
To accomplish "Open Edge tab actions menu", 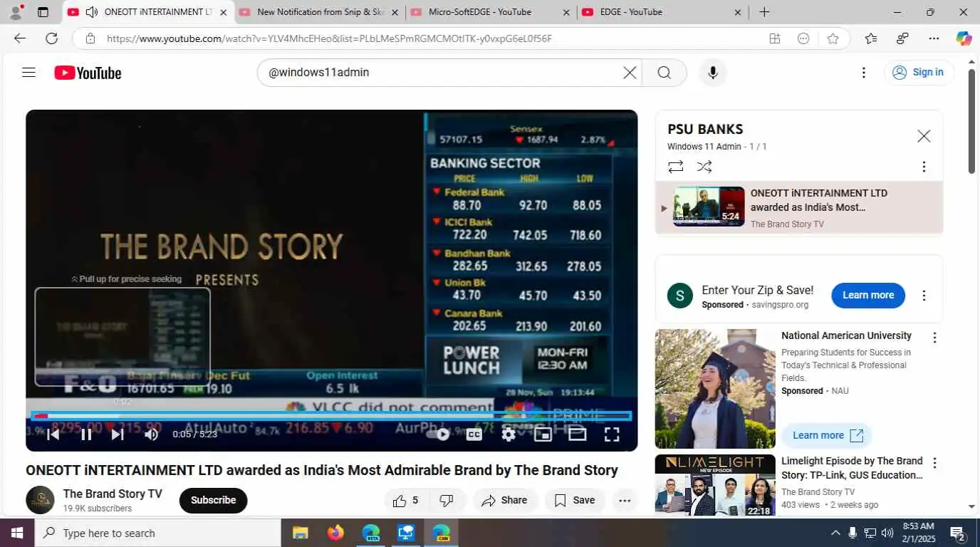I will tap(43, 12).
